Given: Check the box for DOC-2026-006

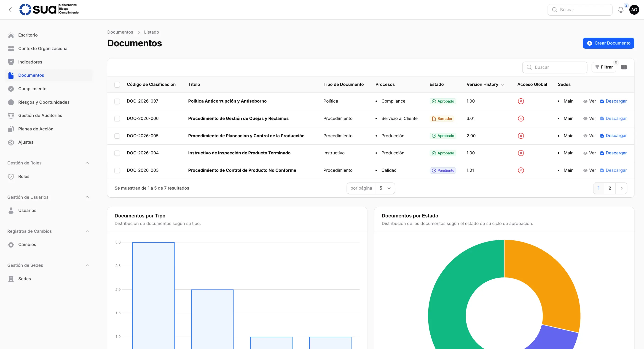Looking at the screenshot, I should [x=117, y=119].
